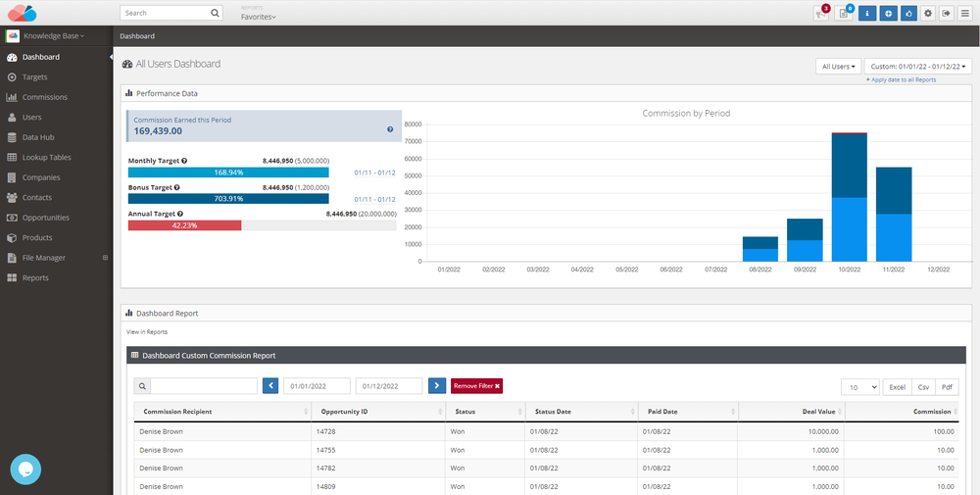Click View in Reports link
The image size is (980, 495).
click(x=147, y=332)
